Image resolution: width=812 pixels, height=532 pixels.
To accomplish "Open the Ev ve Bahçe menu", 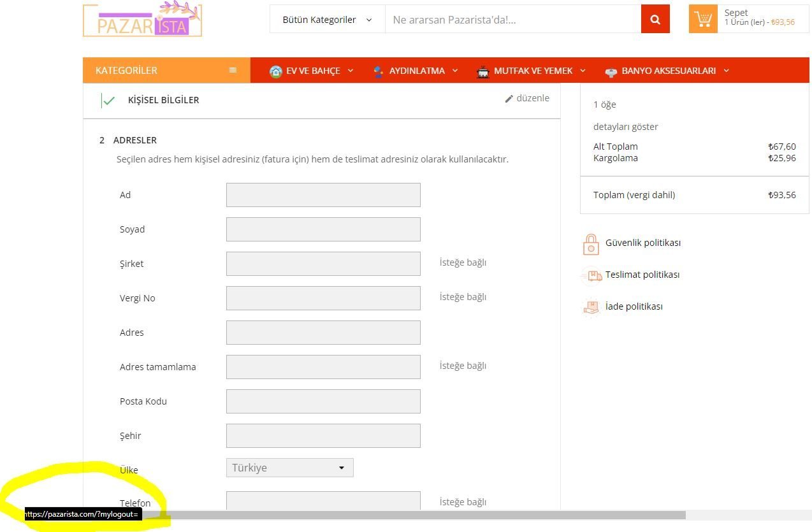I will click(313, 71).
